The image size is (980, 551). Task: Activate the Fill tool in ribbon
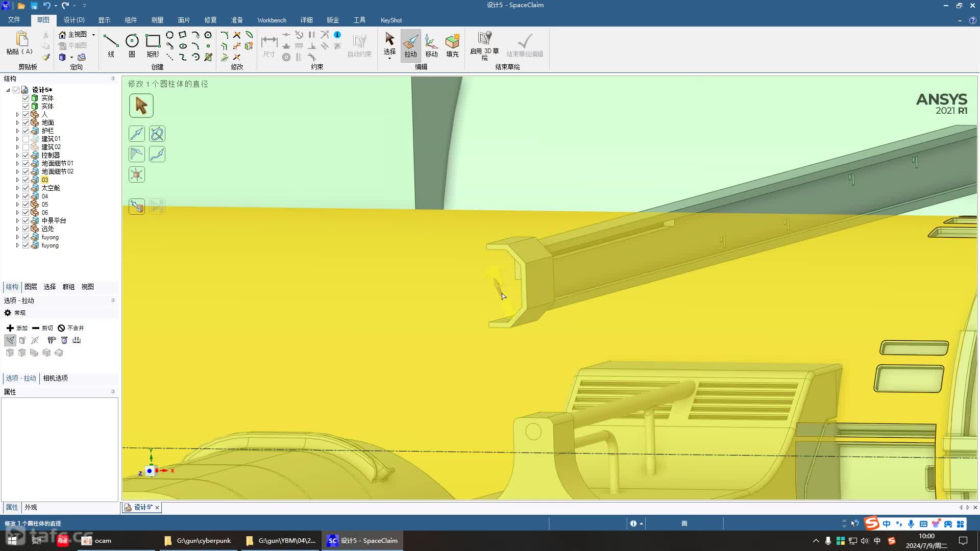tap(452, 45)
